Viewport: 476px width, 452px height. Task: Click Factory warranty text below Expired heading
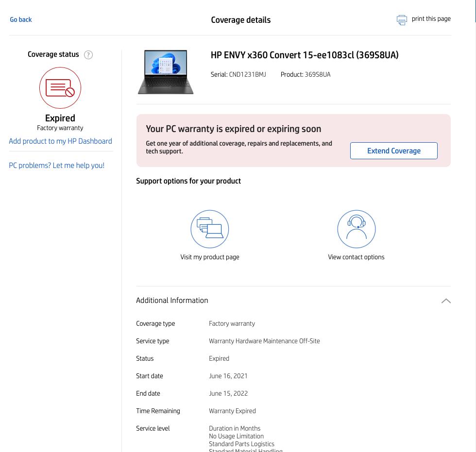[x=60, y=128]
